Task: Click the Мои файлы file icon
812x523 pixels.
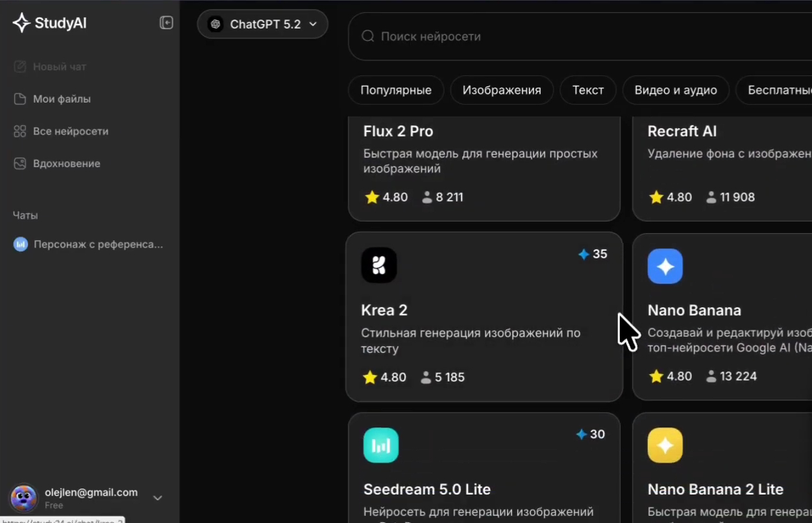Action: 20,99
